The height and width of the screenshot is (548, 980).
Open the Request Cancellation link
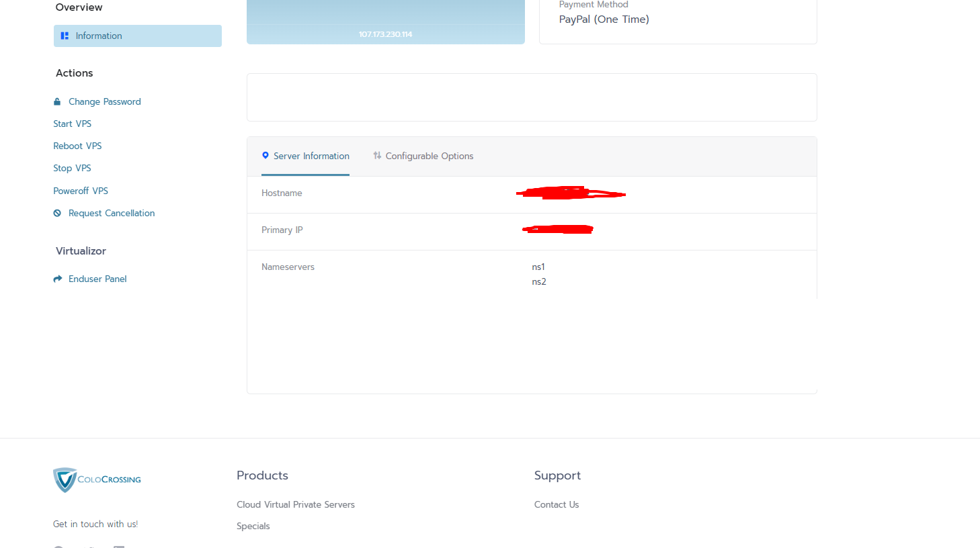point(112,213)
